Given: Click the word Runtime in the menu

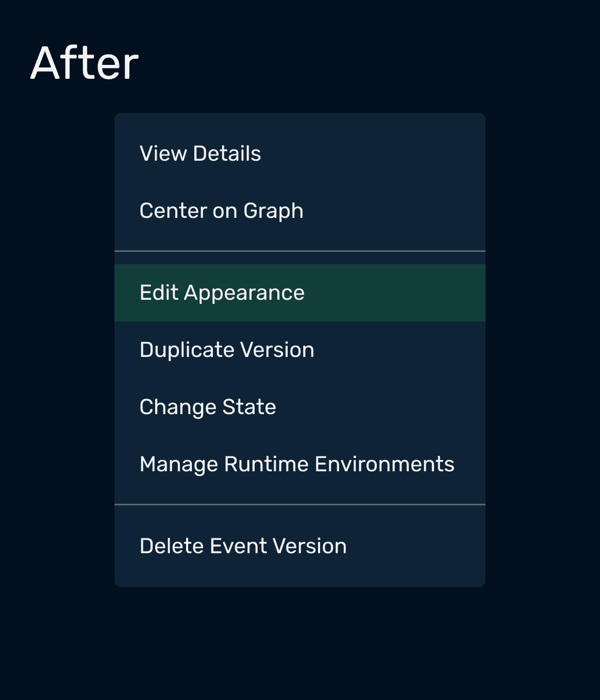Looking at the screenshot, I should click(266, 464).
